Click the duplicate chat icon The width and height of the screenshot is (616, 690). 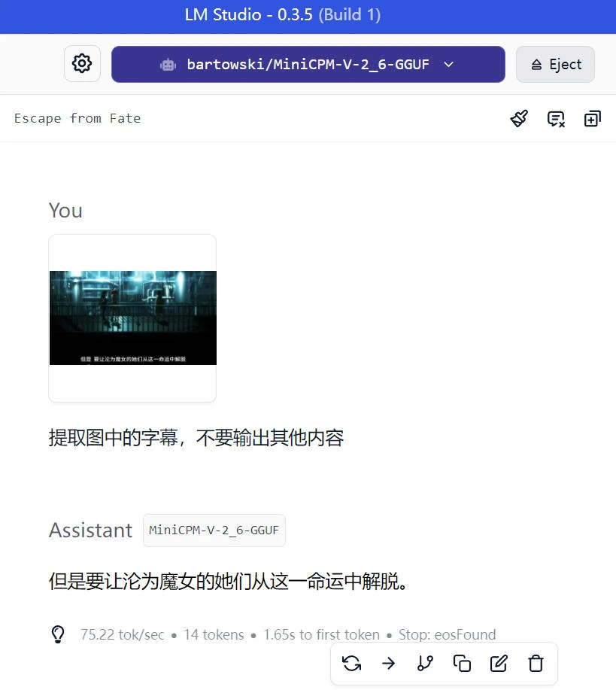[x=593, y=118]
